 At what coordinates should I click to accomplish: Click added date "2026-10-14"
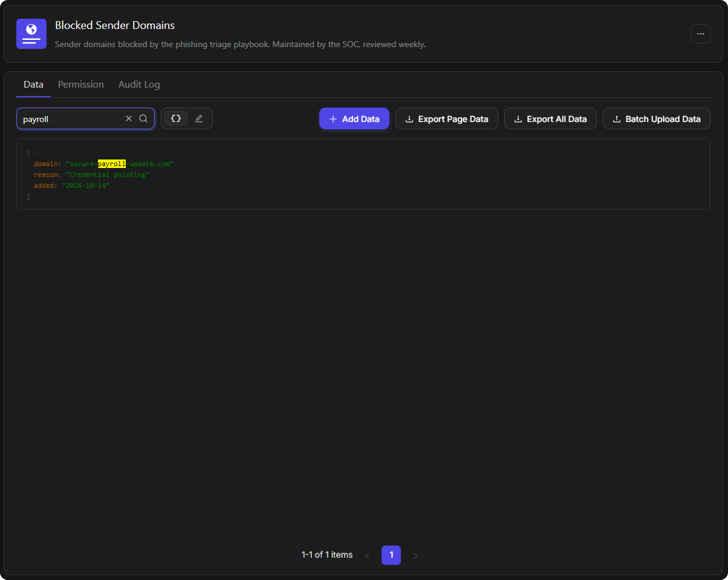[86, 185]
